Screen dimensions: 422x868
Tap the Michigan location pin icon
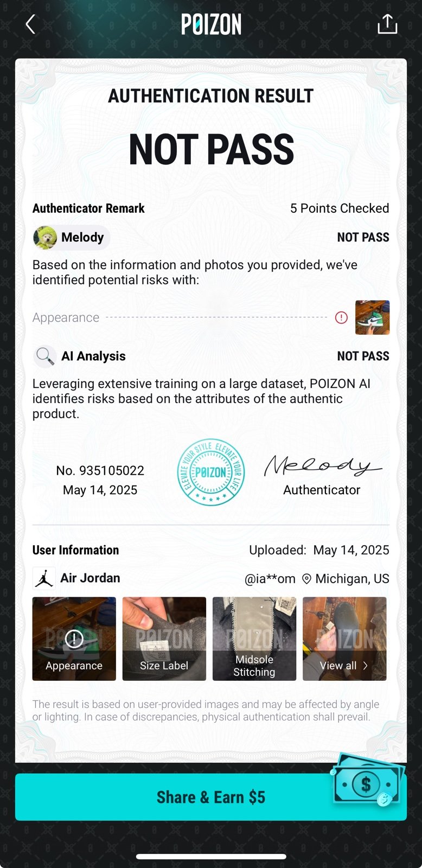point(306,579)
